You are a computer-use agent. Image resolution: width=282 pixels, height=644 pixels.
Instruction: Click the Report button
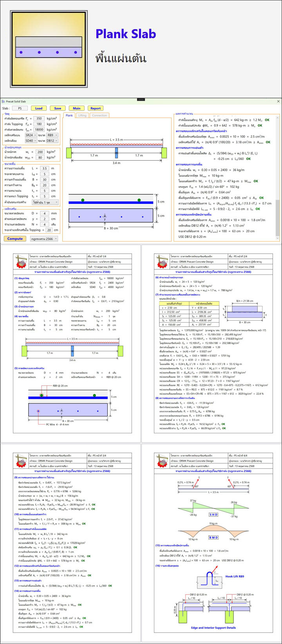click(96, 108)
